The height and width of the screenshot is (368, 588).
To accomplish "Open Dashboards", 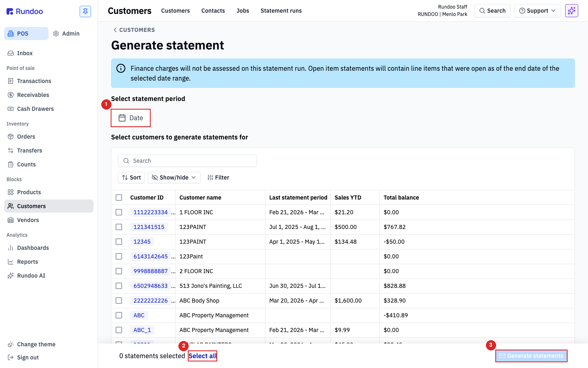I will coord(49,248).
